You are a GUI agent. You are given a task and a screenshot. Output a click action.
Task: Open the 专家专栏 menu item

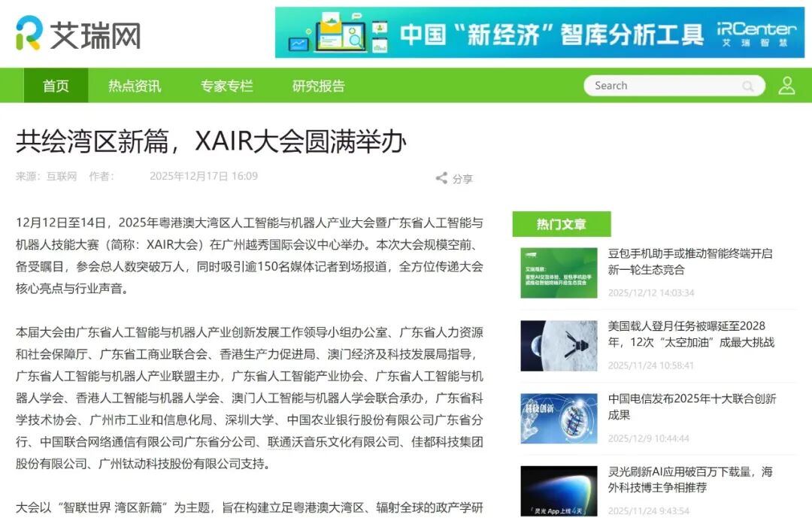(x=227, y=86)
